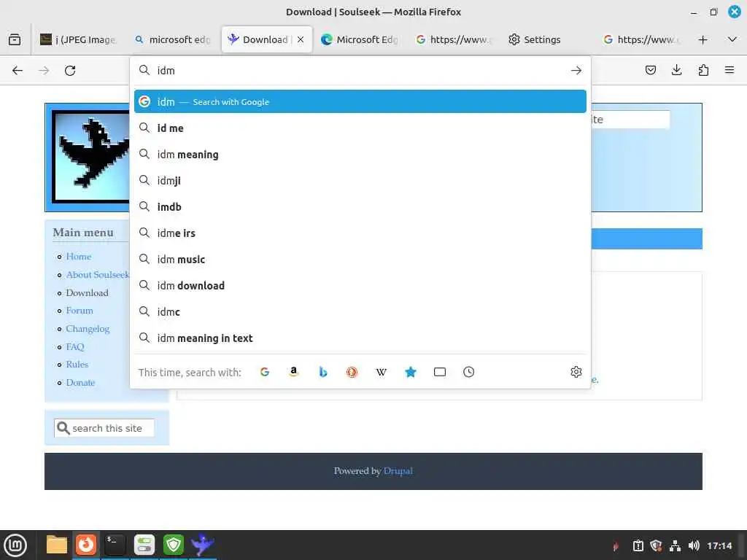Open the Firefox hamburger menu
Viewport: 747px width, 560px height.
tap(729, 70)
